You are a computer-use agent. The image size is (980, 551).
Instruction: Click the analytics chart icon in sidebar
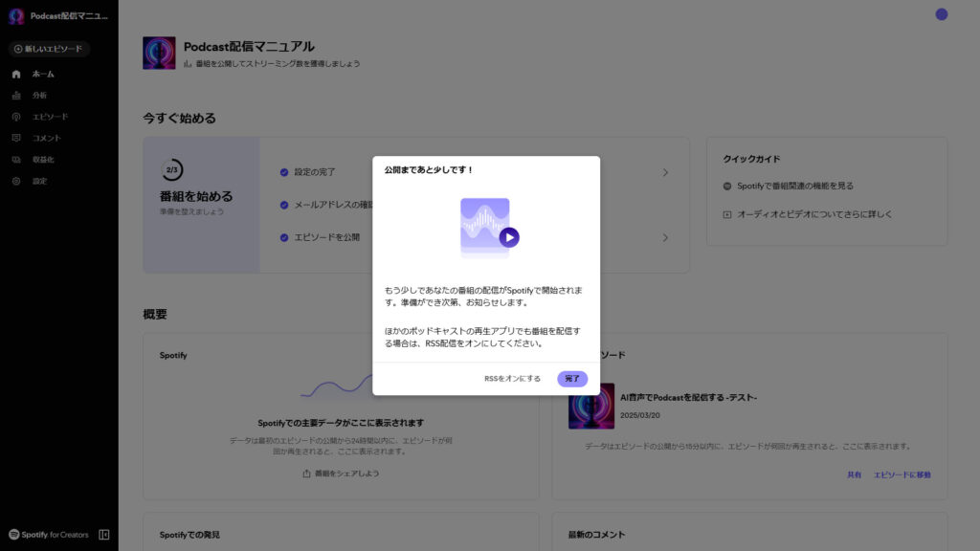(16, 96)
